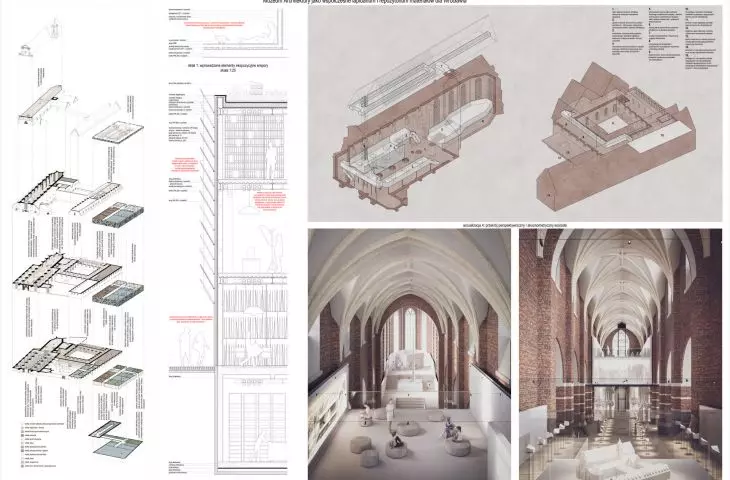Screen dimensions: 730x480
Task: Click the materials legend list beside exploded diagram
Action: 40,445
